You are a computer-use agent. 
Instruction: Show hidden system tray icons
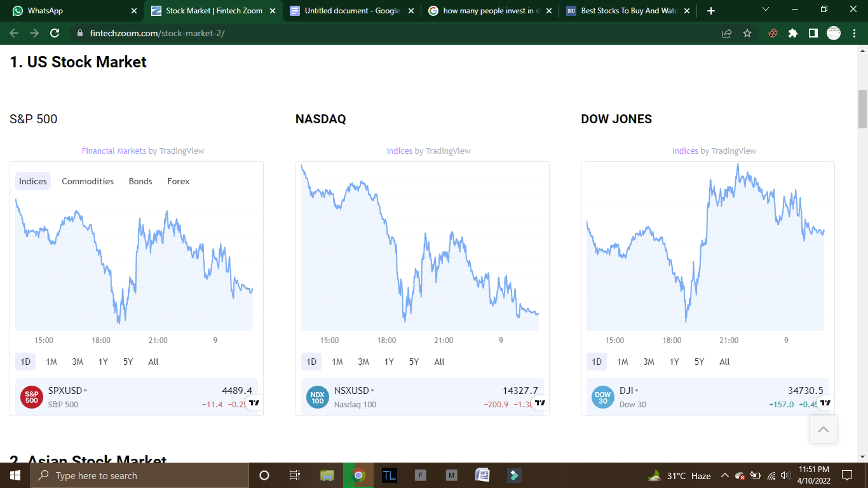[x=724, y=475]
